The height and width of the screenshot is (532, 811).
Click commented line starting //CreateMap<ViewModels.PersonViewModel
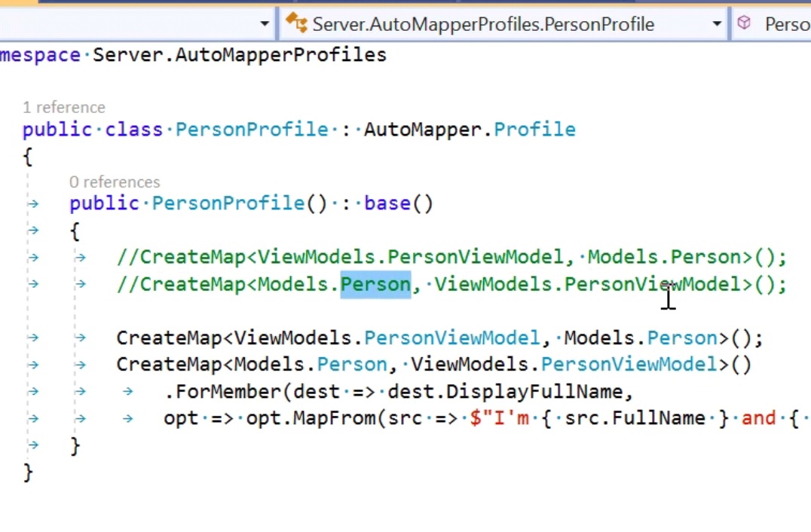click(x=451, y=257)
